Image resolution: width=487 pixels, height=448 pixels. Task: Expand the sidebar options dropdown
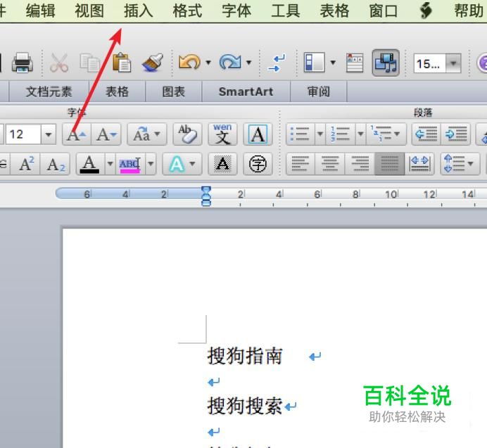tap(333, 63)
